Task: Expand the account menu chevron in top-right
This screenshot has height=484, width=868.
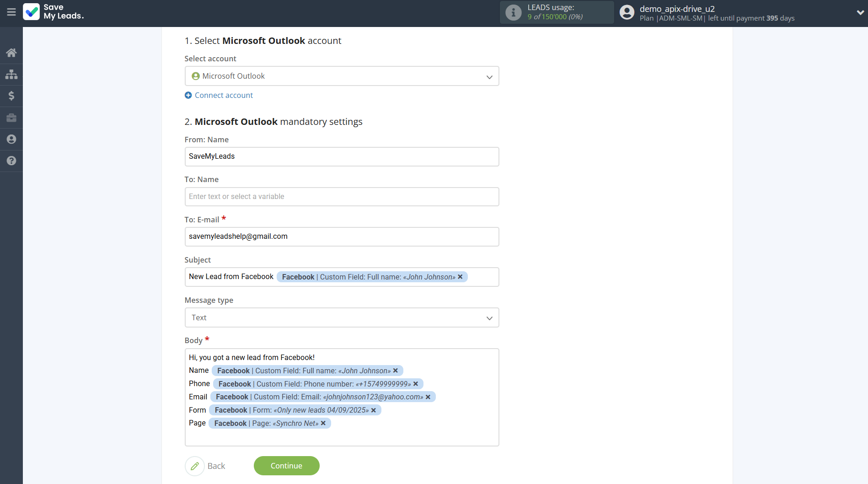Action: pyautogui.click(x=859, y=12)
